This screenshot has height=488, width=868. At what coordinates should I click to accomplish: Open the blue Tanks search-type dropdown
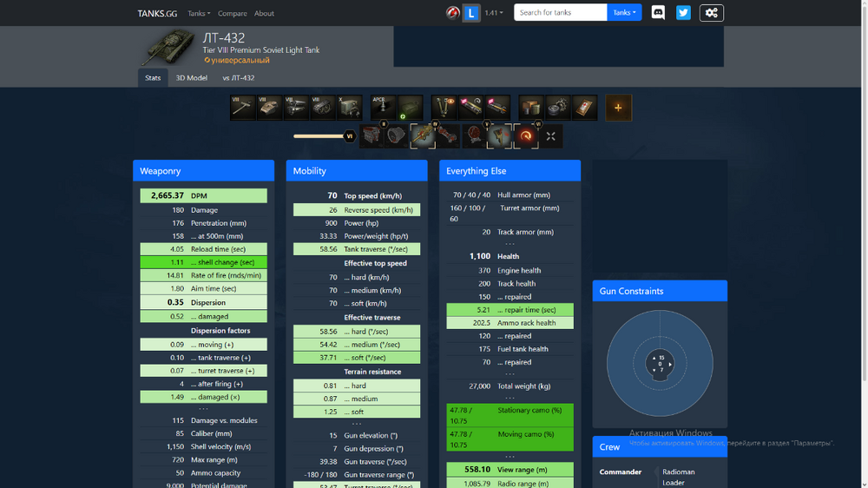(x=624, y=12)
